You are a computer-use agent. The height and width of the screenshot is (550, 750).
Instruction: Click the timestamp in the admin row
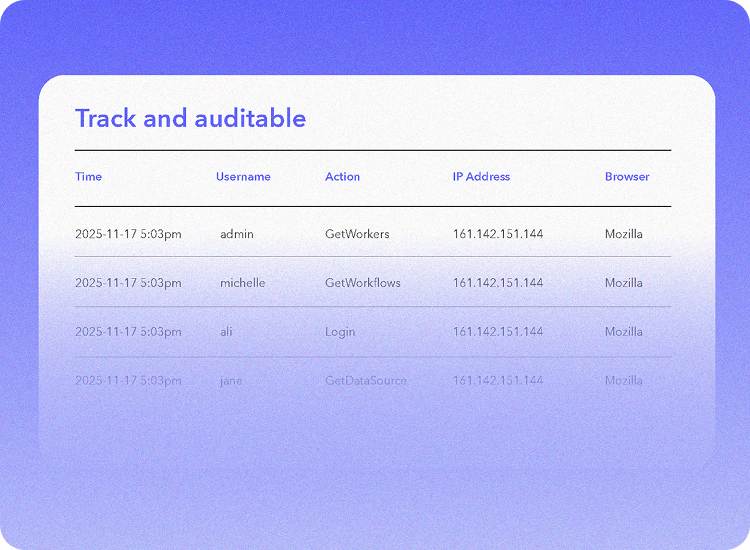click(128, 234)
